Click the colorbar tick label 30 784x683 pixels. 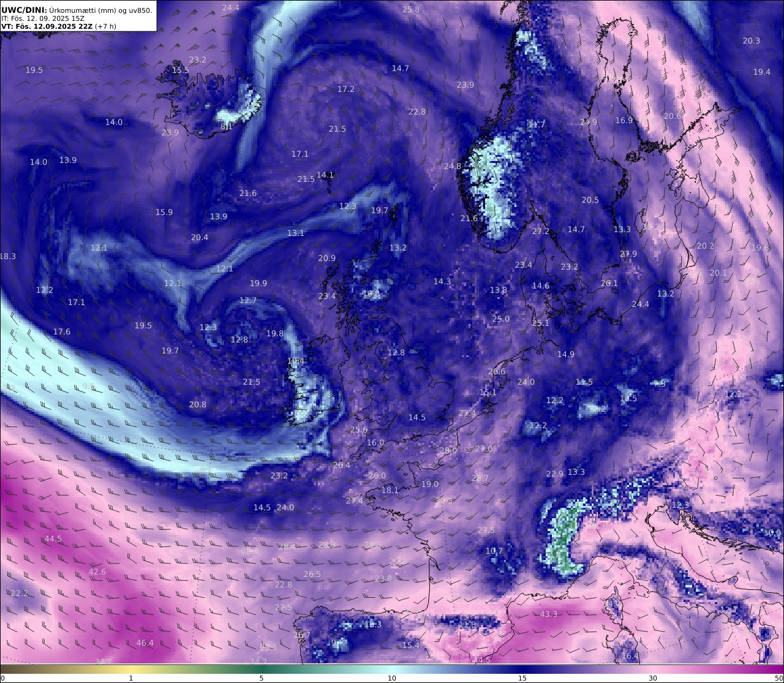pyautogui.click(x=653, y=678)
